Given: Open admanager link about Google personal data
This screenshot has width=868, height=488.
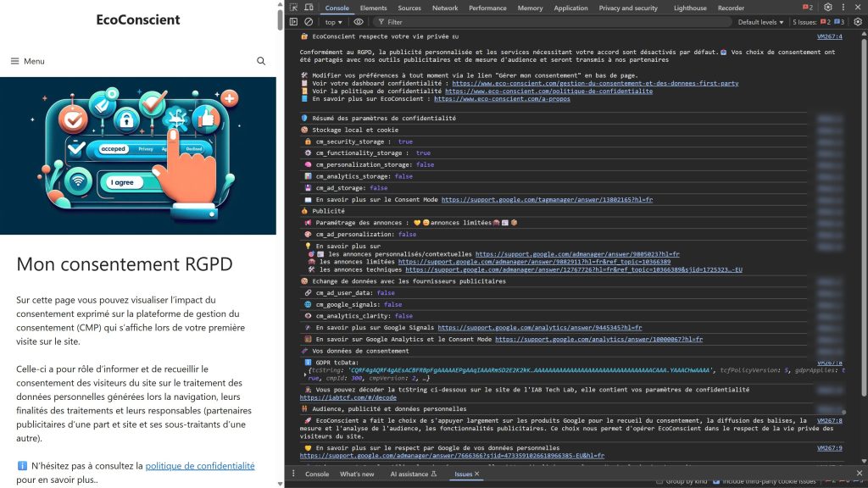Looking at the screenshot, I should (x=453, y=456).
